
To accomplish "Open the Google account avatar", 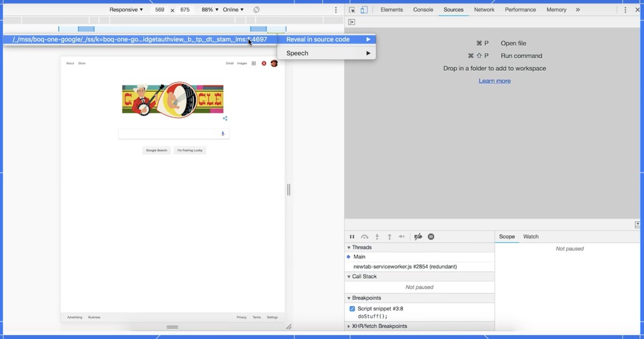I will point(274,63).
